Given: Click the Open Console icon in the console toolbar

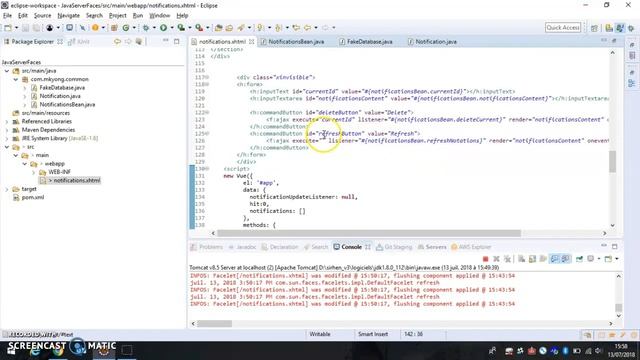Looking at the screenshot, I should pyautogui.click(x=608, y=259).
